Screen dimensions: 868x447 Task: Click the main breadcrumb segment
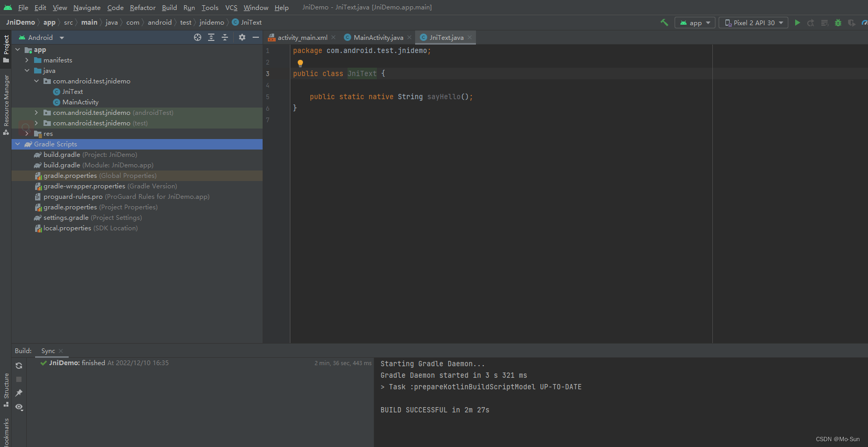(x=89, y=23)
